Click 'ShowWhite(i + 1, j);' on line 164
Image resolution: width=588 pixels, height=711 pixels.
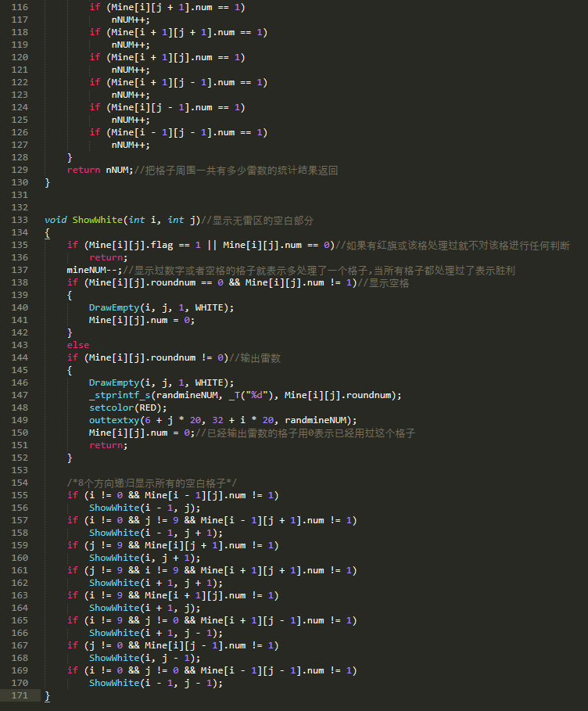[145, 608]
